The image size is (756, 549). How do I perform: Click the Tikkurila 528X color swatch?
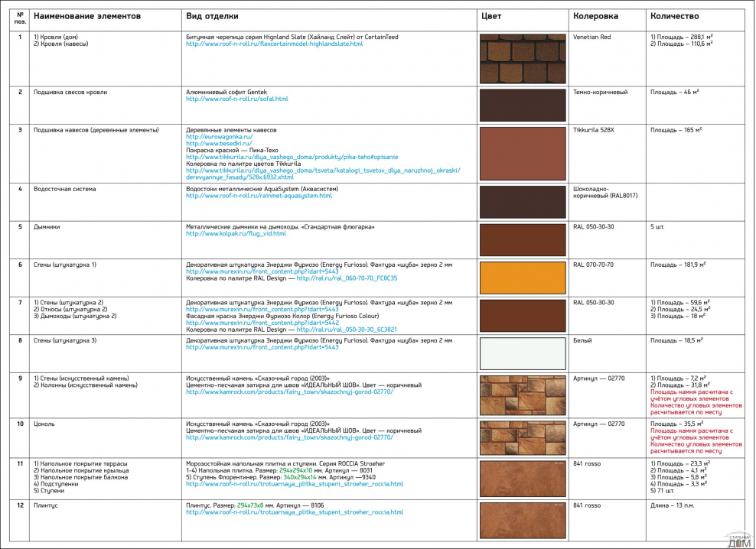523,152
